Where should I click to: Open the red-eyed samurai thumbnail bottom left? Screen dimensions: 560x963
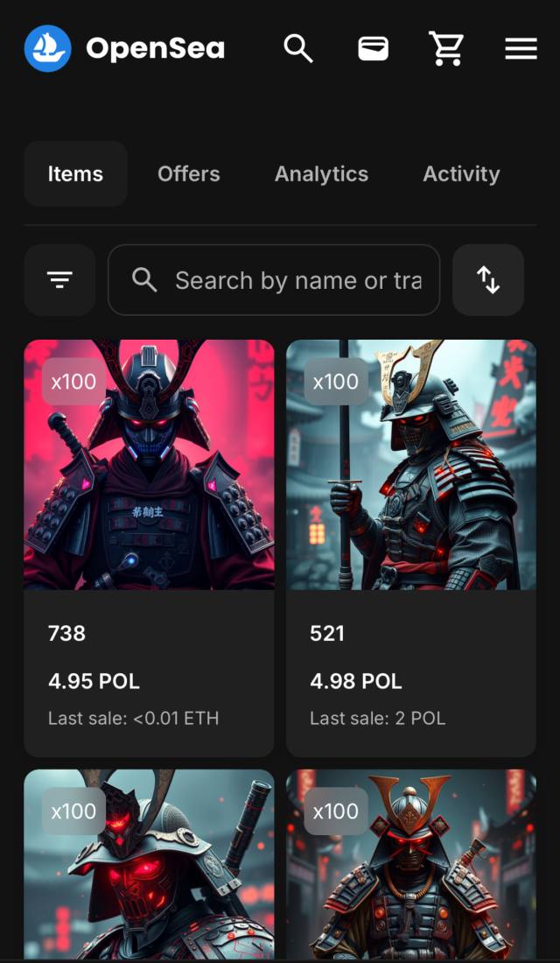pos(150,865)
